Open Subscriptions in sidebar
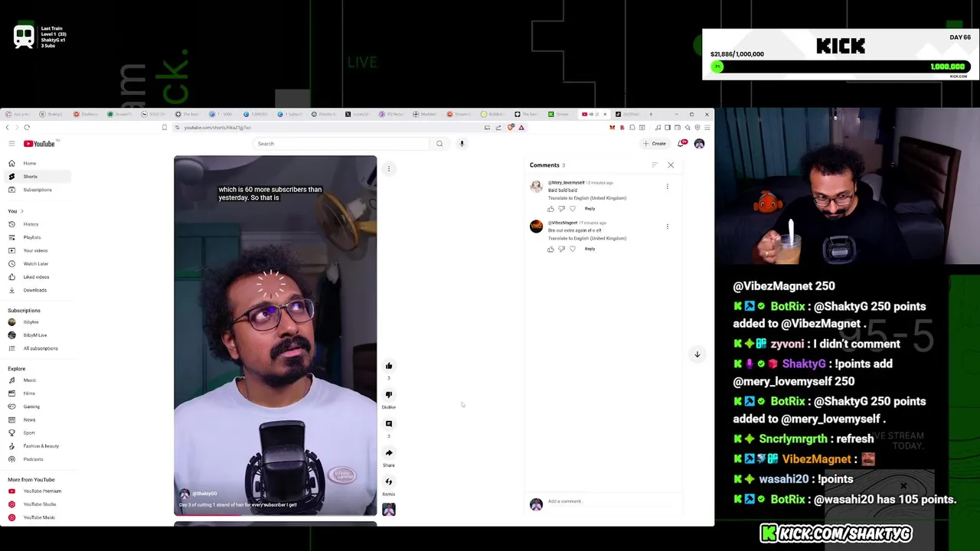This screenshot has width=980, height=551. [x=36, y=190]
